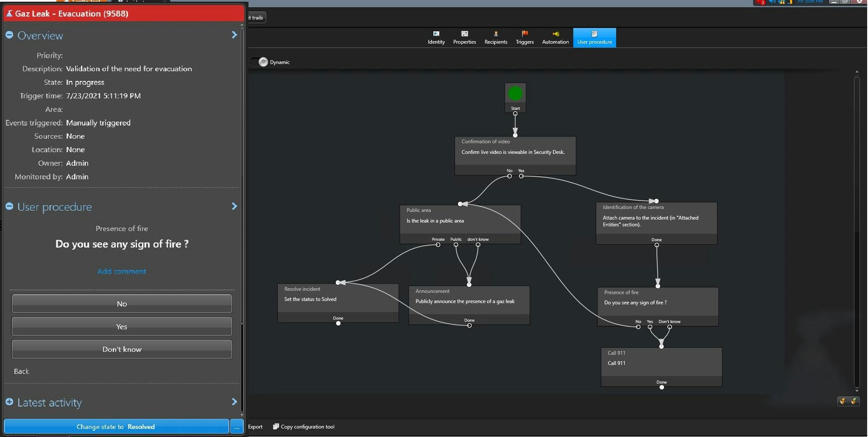
Task: Open User procedure details via its arrow
Action: click(234, 206)
